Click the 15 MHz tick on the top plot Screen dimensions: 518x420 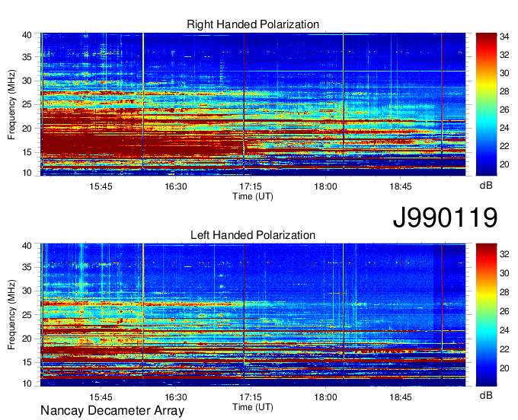pyautogui.click(x=27, y=152)
